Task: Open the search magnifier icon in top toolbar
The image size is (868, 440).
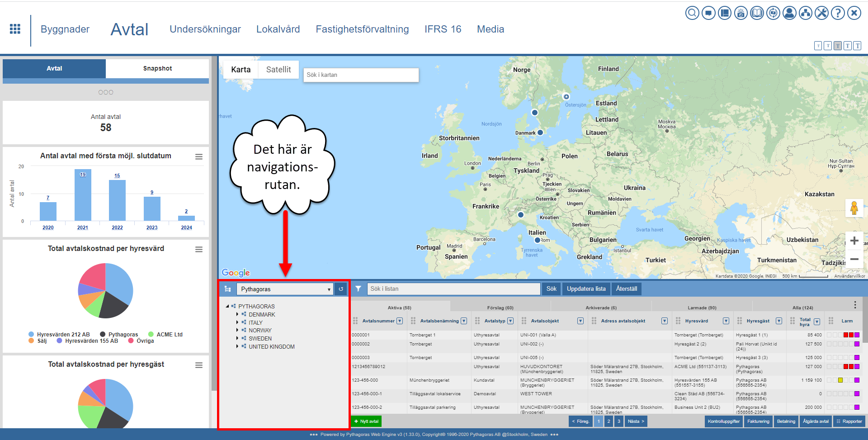Action: 692,13
